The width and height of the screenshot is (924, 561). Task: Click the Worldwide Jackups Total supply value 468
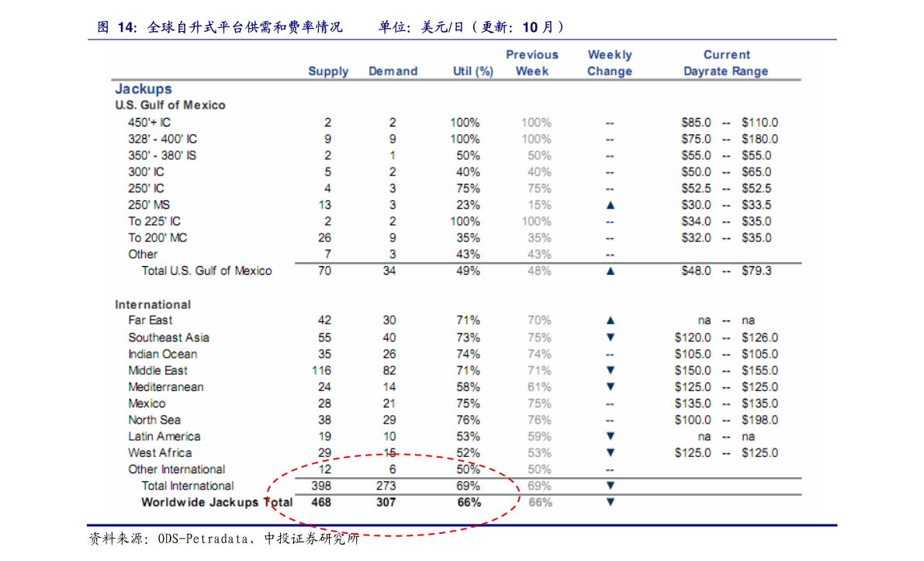point(320,502)
